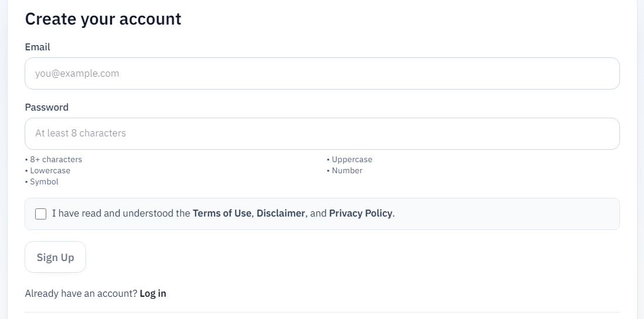Viewport: 644px width, 319px height.
Task: Click the Uppercase password requirement
Action: (352, 159)
